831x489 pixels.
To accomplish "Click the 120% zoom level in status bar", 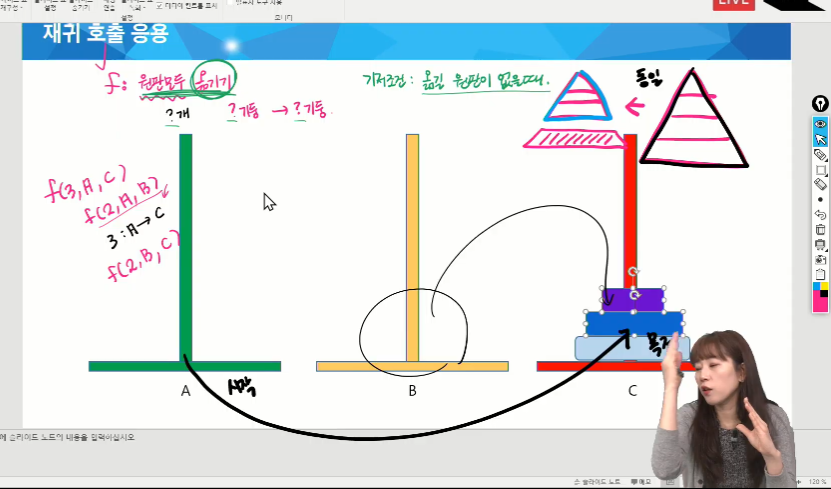I will (817, 482).
